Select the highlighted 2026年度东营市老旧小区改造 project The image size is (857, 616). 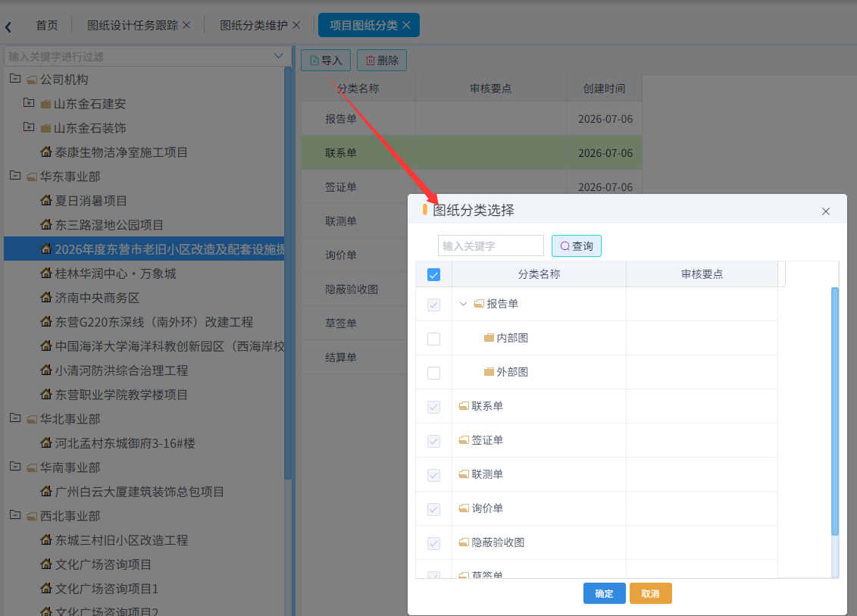[144, 249]
